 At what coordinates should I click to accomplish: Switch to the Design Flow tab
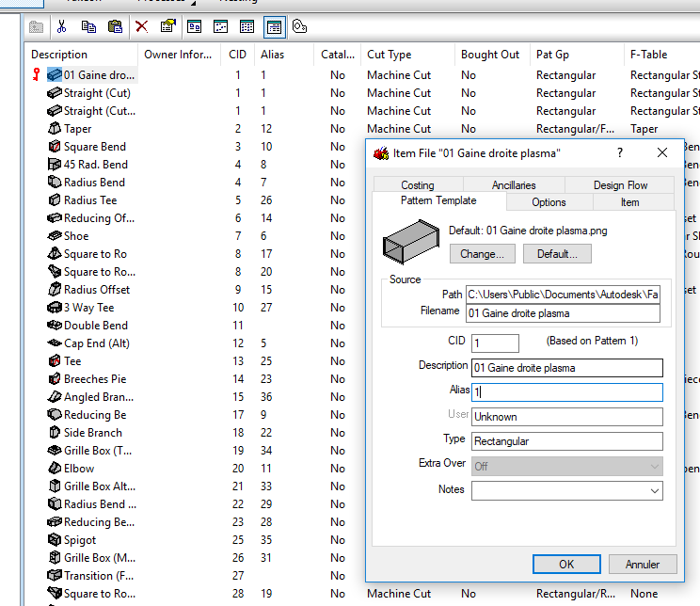pos(620,185)
